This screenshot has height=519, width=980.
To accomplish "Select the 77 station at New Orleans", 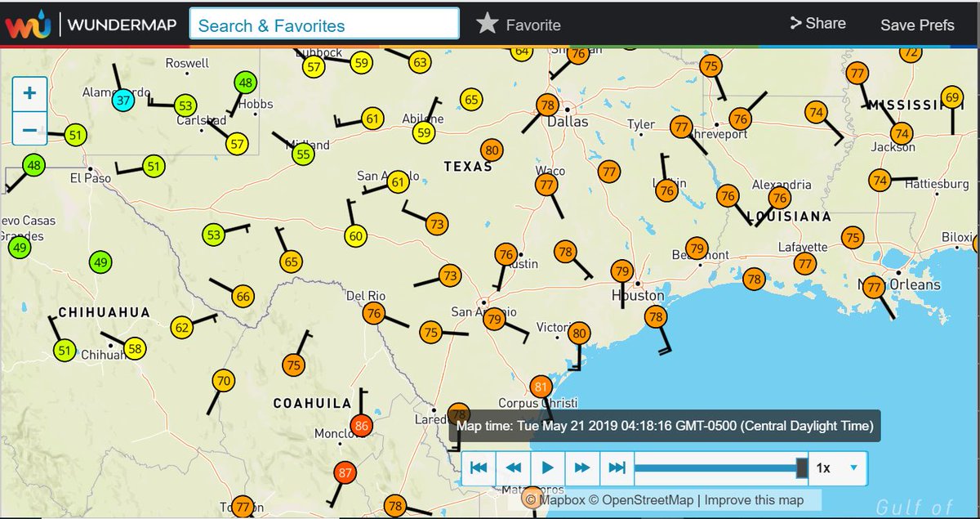I will pyautogui.click(x=875, y=288).
